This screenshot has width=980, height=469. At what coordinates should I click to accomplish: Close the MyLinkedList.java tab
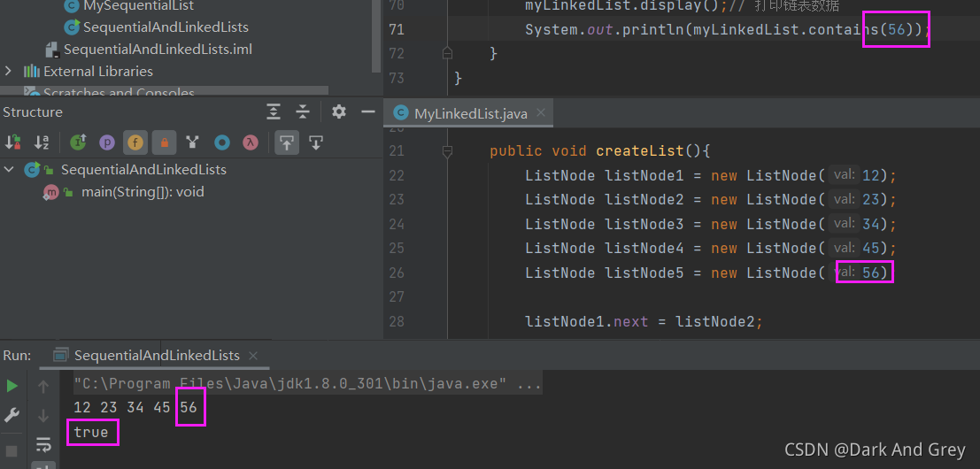coord(541,113)
